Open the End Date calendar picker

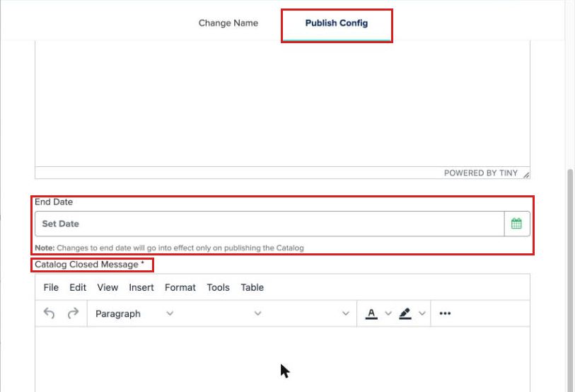coord(517,224)
